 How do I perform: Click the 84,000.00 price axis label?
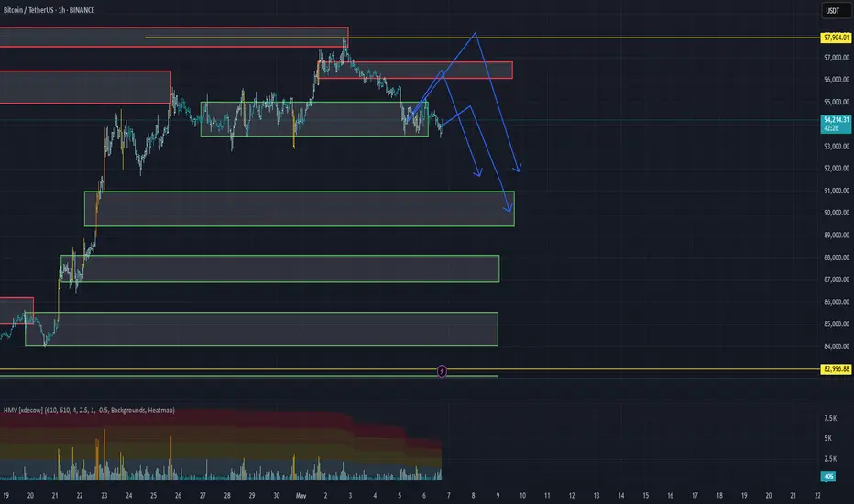point(836,346)
